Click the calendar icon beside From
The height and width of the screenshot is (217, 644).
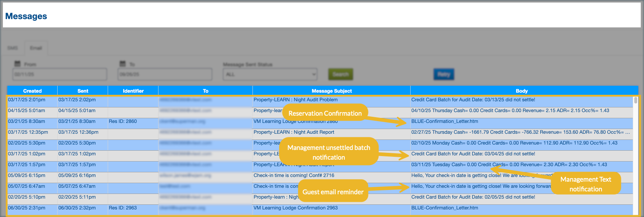pyautogui.click(x=17, y=64)
